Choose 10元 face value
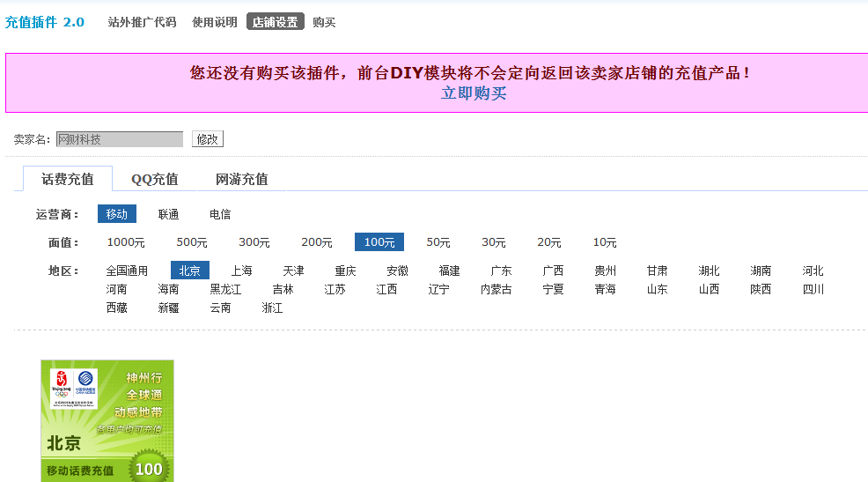868x482 pixels. [x=605, y=242]
